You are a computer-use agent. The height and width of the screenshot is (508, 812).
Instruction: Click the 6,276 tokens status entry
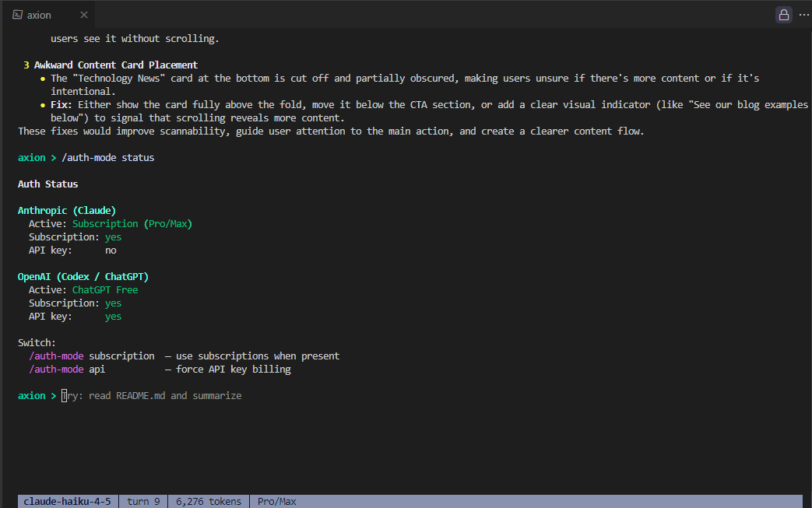208,501
